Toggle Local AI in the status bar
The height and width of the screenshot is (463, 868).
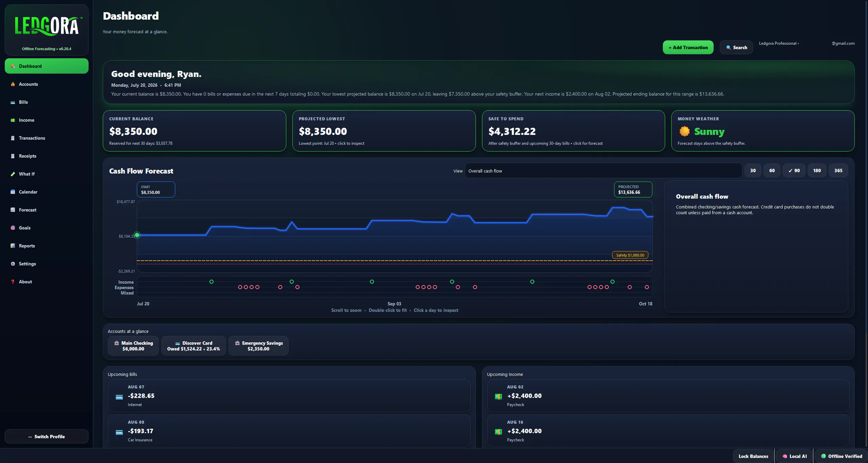click(794, 456)
